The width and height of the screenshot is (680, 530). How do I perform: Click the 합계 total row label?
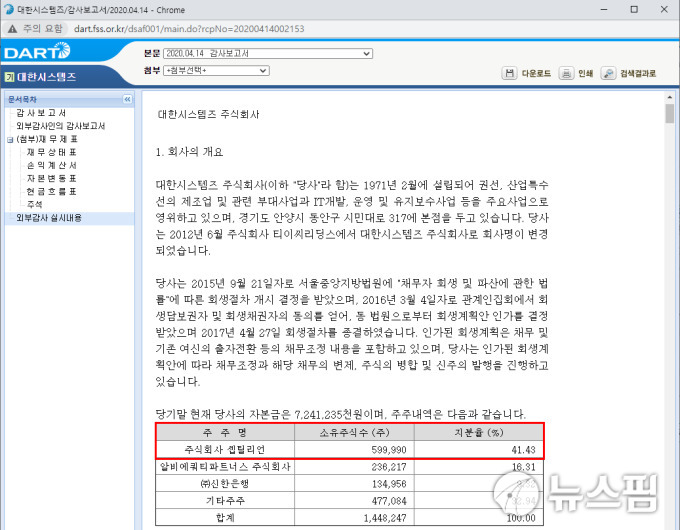point(225,517)
